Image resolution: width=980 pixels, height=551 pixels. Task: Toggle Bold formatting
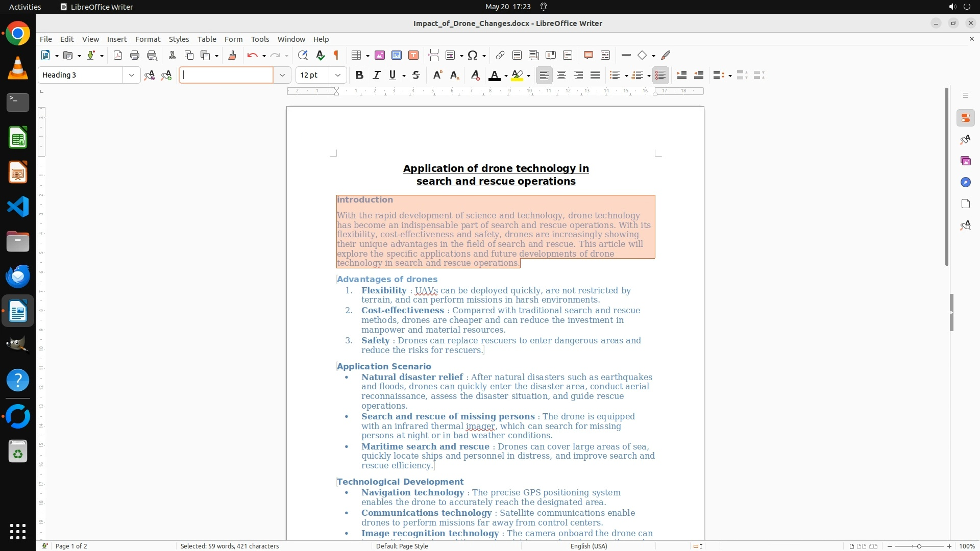pyautogui.click(x=359, y=75)
